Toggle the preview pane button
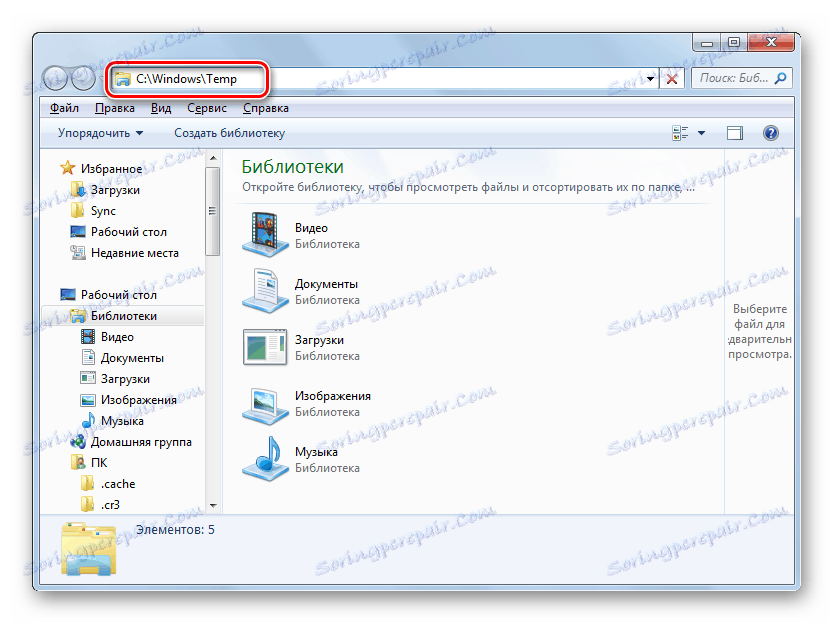Image resolution: width=834 pixels, height=624 pixels. point(735,133)
